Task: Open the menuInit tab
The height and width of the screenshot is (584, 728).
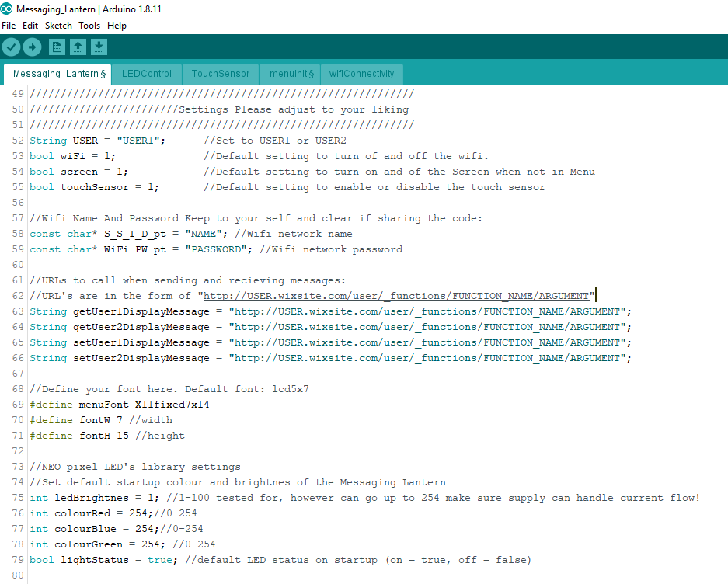Action: [x=289, y=74]
